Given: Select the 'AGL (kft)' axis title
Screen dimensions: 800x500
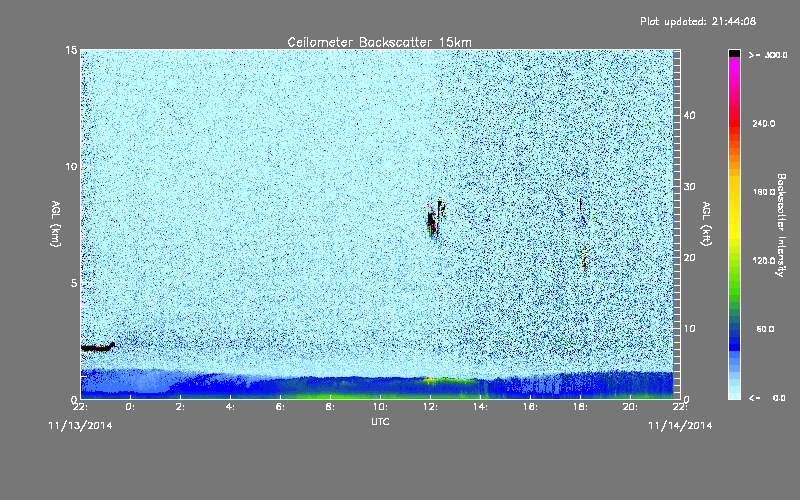Looking at the screenshot, I should tap(706, 223).
